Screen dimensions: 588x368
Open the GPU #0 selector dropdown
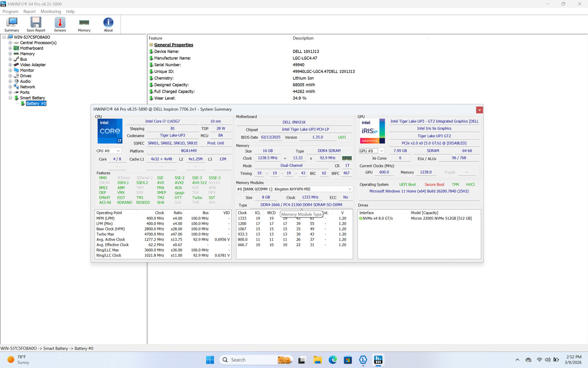372,151
